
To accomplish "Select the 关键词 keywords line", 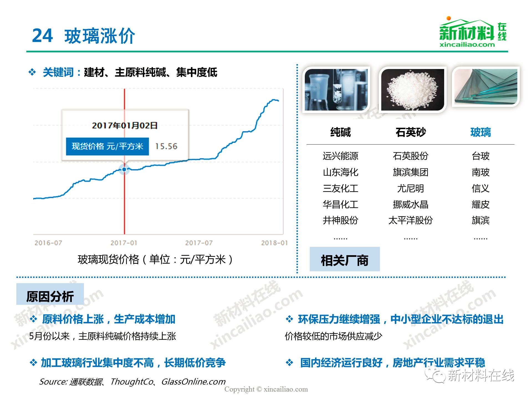I will tap(130, 72).
